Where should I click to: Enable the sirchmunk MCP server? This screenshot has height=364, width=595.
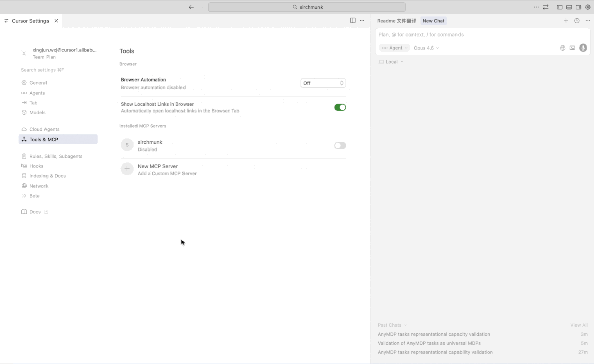coord(340,145)
